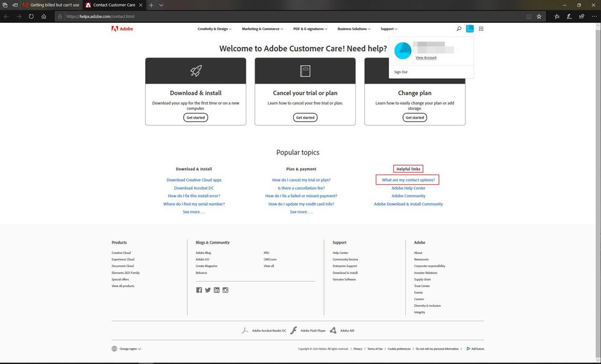Open the site search magnifier icon
Image resolution: width=601 pixels, height=364 pixels.
(x=459, y=29)
